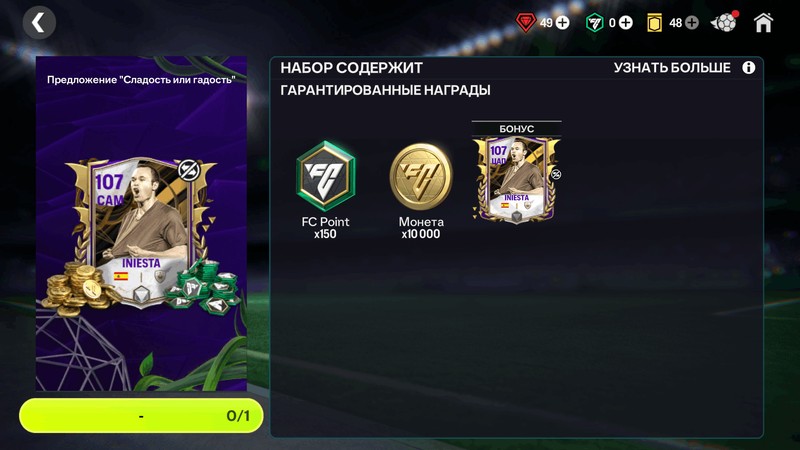Click the БОНУС label above card
The height and width of the screenshot is (450, 800).
click(x=516, y=129)
